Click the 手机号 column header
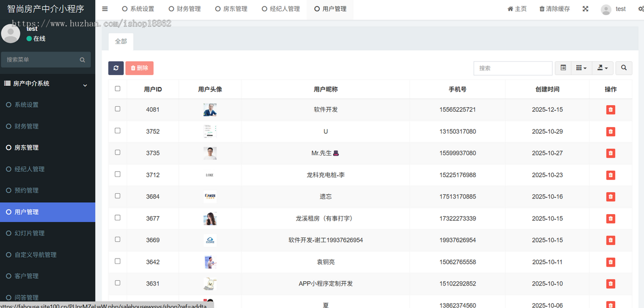Image resolution: width=644 pixels, height=308 pixels. tap(458, 89)
